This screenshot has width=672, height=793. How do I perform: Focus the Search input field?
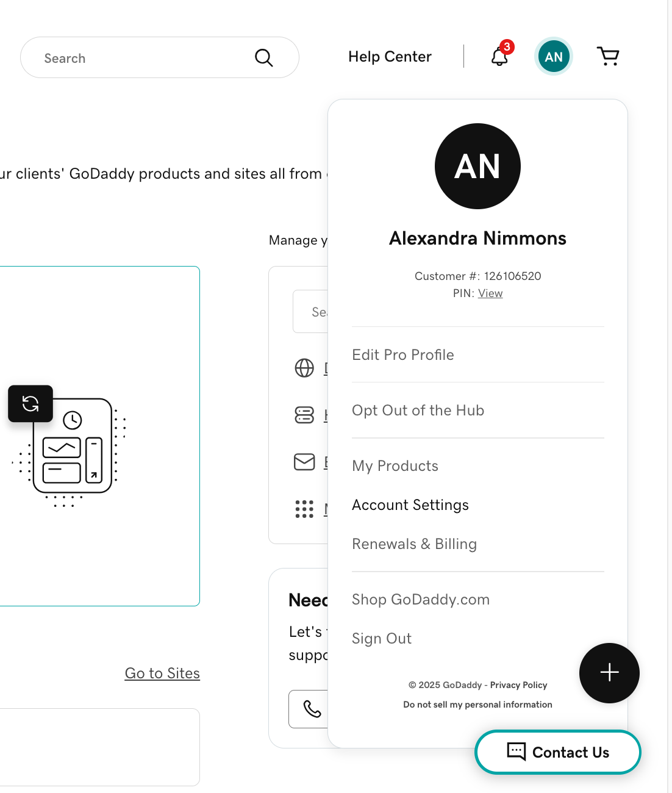[159, 57]
